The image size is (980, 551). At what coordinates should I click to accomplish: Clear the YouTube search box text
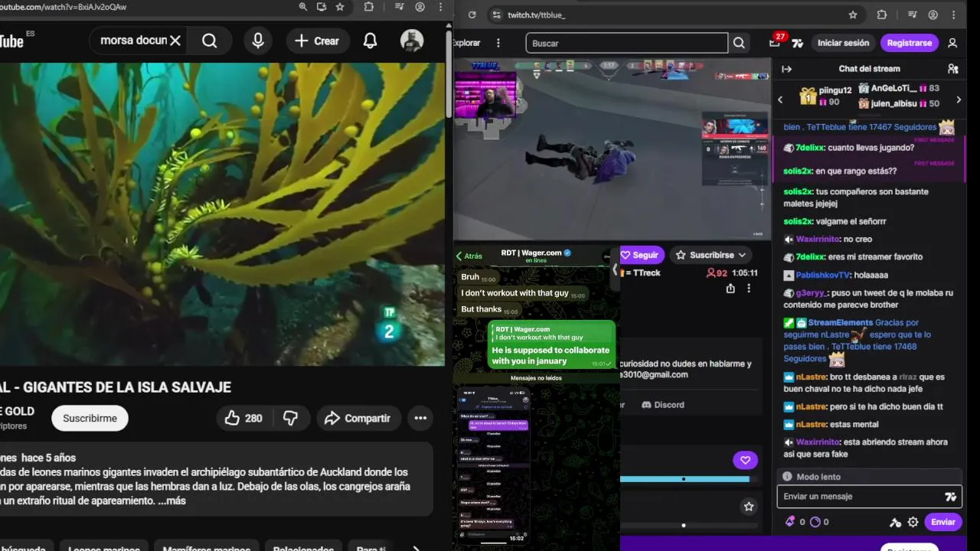tap(175, 41)
